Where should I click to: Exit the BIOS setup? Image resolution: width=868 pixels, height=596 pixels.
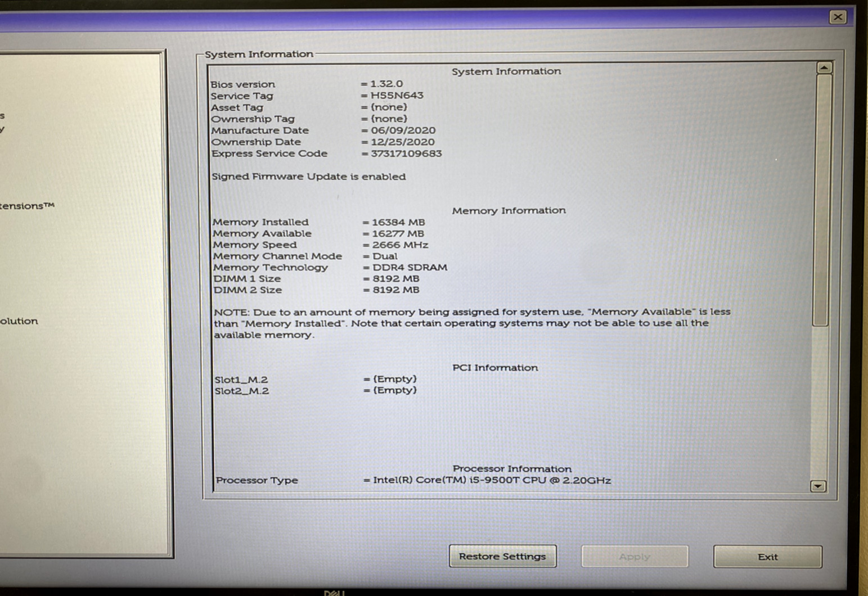tap(767, 557)
